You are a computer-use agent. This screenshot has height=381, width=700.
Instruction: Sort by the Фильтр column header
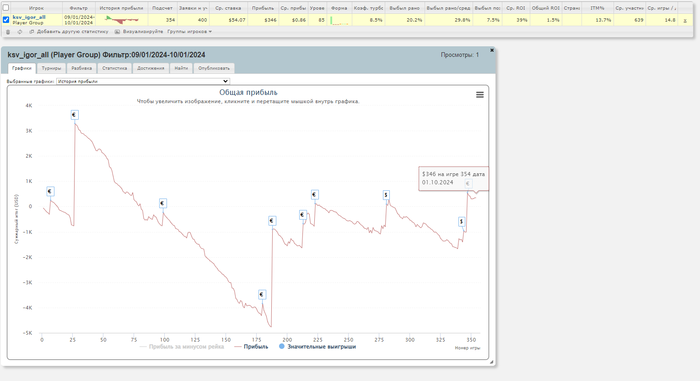79,8
